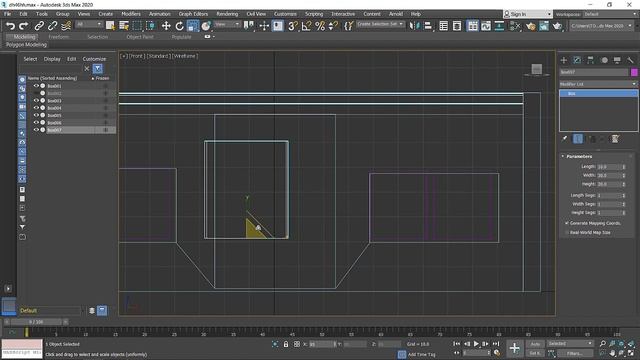The image size is (640, 360).
Task: Activate the Select and Scale tool
Action: pyautogui.click(x=193, y=26)
